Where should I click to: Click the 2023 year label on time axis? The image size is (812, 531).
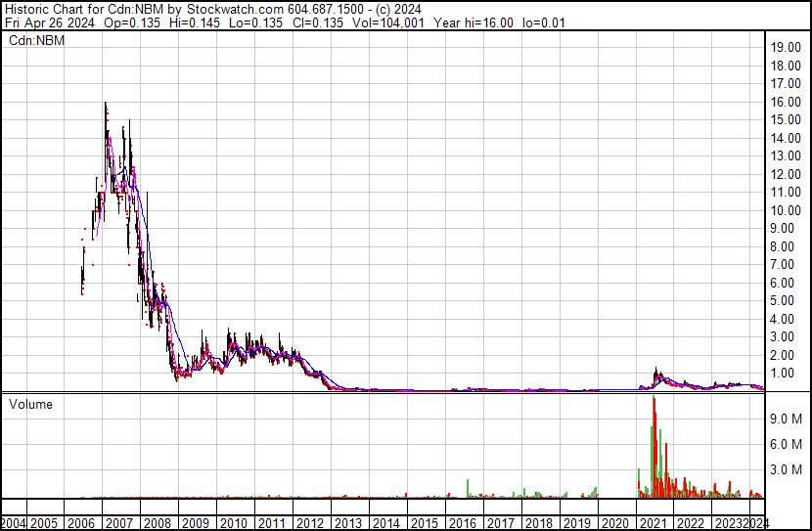pos(728,523)
